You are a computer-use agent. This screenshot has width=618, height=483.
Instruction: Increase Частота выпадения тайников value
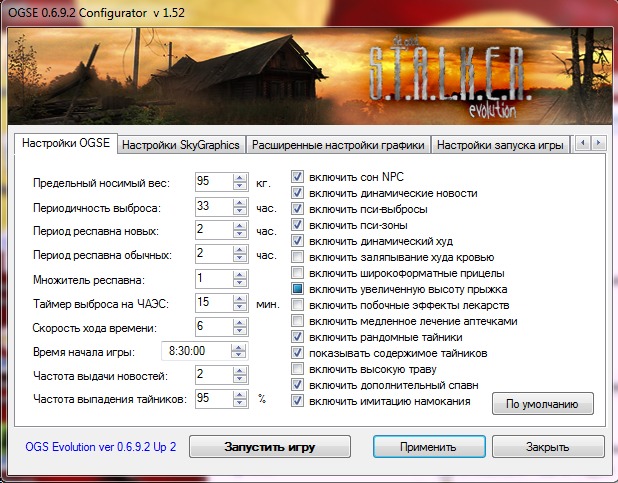pos(240,394)
